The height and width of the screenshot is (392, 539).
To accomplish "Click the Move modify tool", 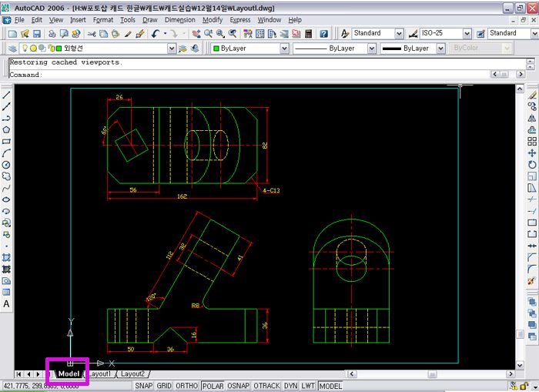I will click(532, 153).
